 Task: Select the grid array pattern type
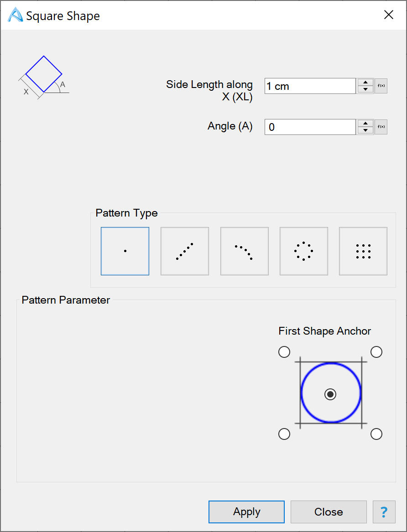(363, 251)
